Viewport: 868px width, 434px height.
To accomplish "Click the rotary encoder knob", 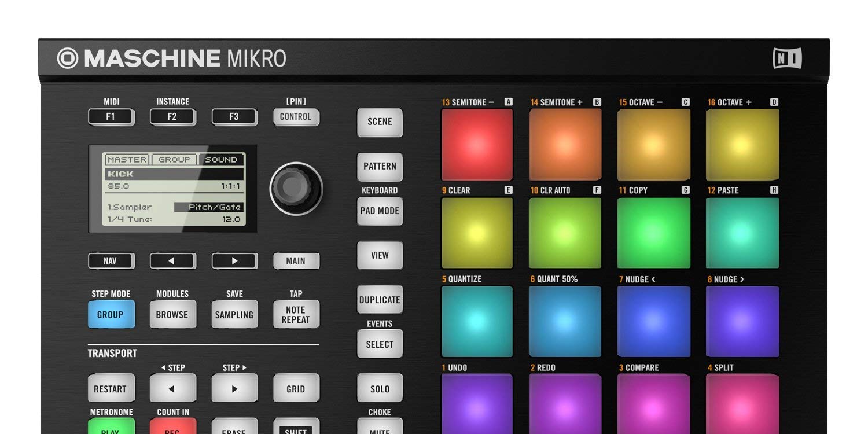I will point(296,188).
